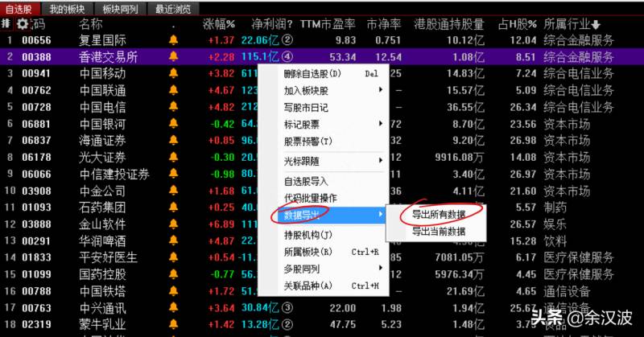Click the bell icon for 石药集团
Viewport: 644px width, 337px height.
pyautogui.click(x=173, y=208)
